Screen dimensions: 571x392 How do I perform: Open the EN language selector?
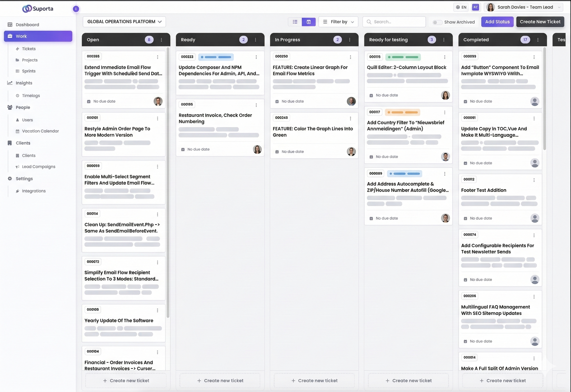coord(461,7)
